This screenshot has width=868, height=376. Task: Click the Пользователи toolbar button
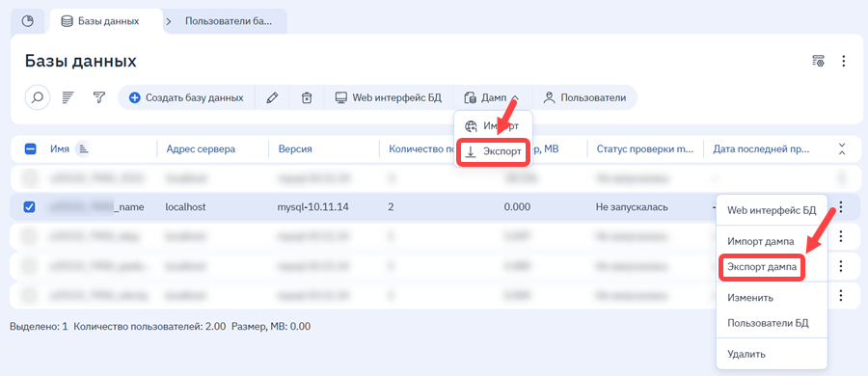[x=584, y=98]
